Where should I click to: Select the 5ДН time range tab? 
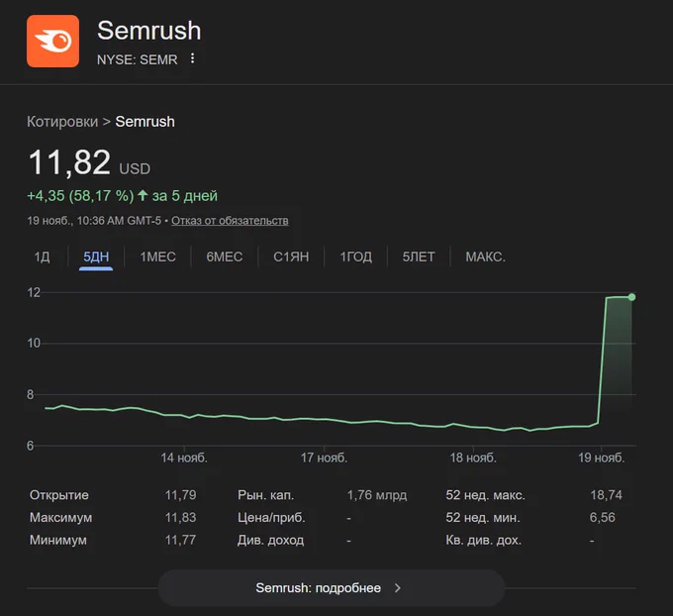tap(96, 257)
